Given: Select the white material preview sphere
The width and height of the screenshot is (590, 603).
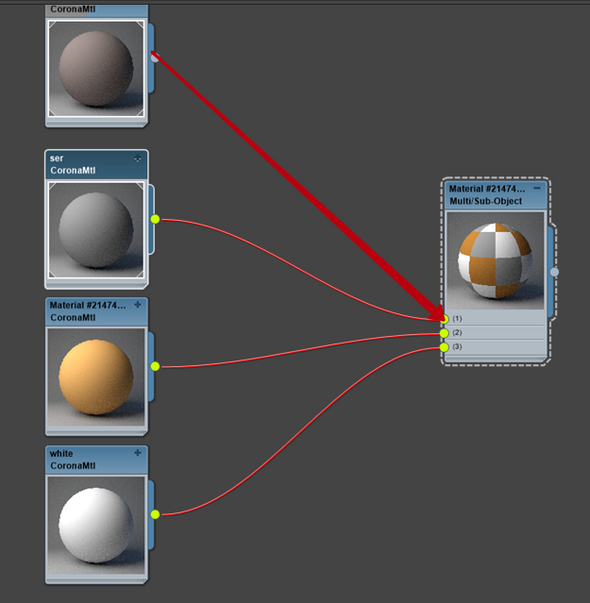Looking at the screenshot, I should point(96,525).
